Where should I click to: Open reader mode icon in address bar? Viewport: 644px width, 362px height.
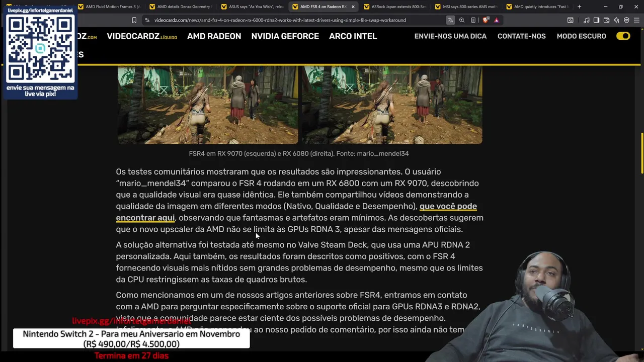click(473, 20)
